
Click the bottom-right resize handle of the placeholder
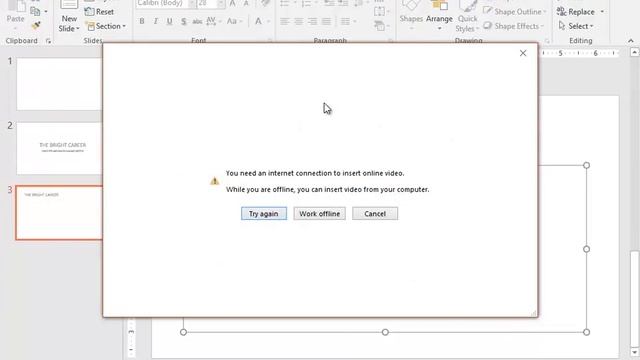click(587, 332)
